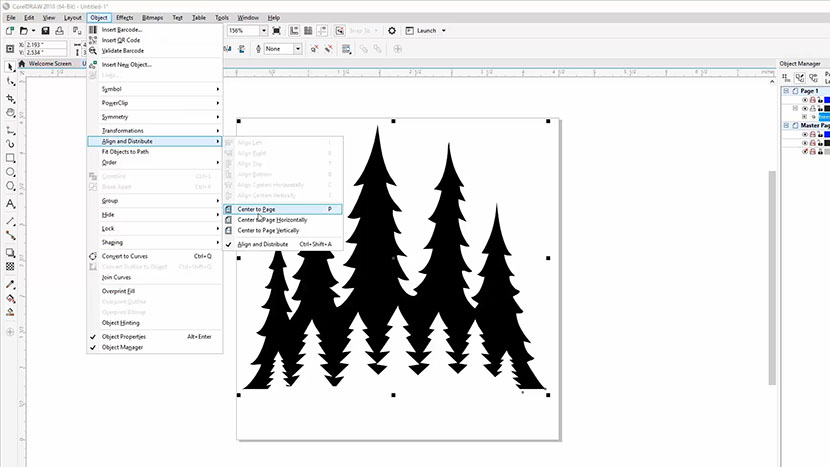The width and height of the screenshot is (830, 467).
Task: Select the Ellipse tool
Action: (10, 172)
